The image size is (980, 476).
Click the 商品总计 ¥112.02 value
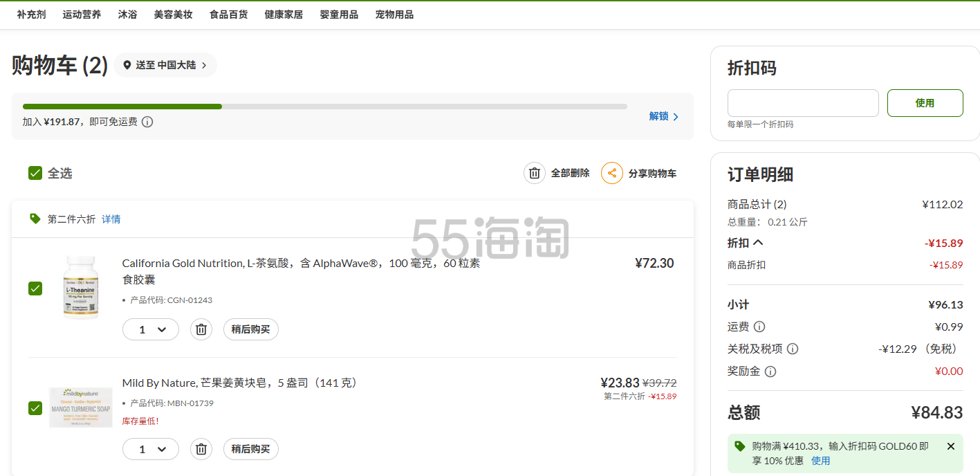point(942,204)
